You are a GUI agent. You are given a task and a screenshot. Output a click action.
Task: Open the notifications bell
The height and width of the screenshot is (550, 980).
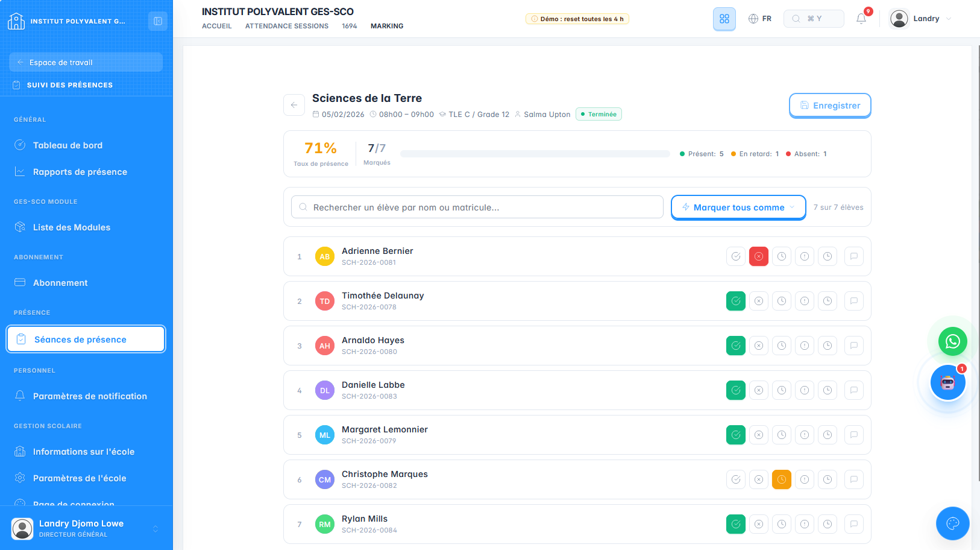(861, 19)
